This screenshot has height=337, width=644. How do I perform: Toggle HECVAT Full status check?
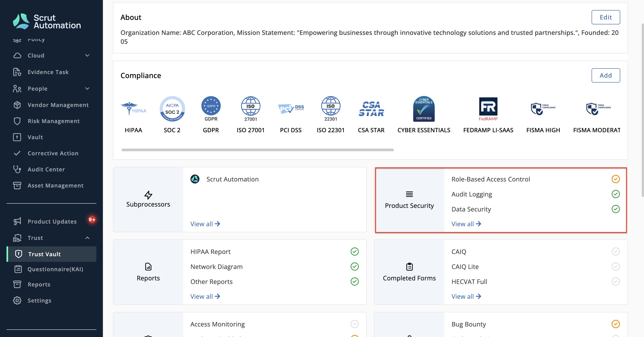click(616, 281)
